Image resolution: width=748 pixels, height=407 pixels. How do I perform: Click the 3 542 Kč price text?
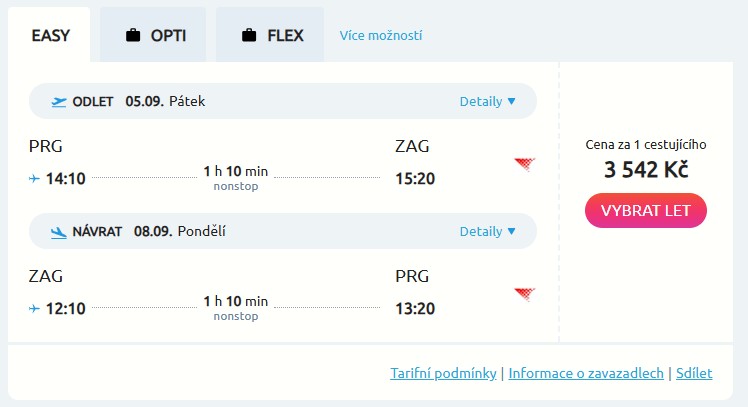[645, 170]
